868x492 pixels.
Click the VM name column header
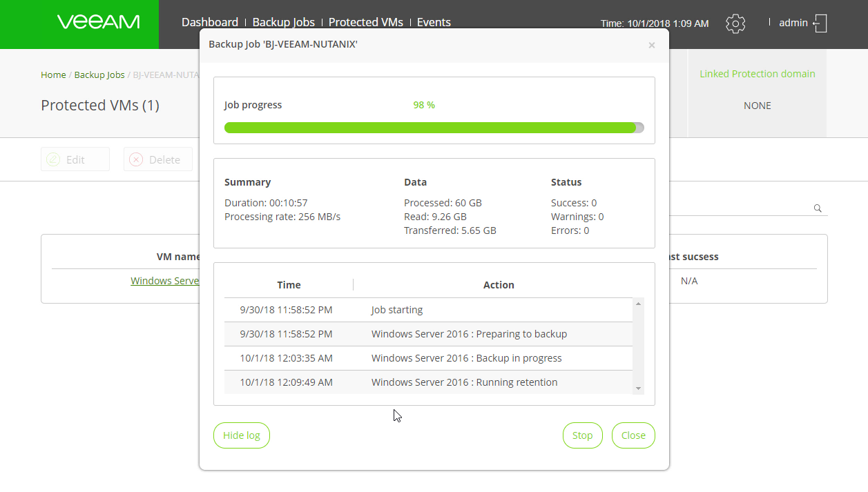point(178,257)
